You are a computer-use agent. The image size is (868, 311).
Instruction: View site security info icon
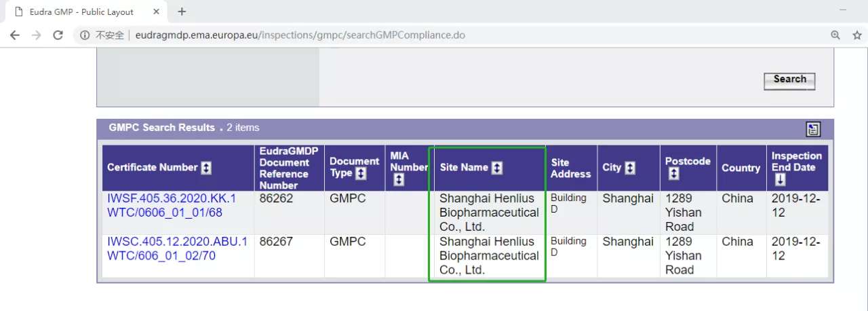[x=85, y=35]
